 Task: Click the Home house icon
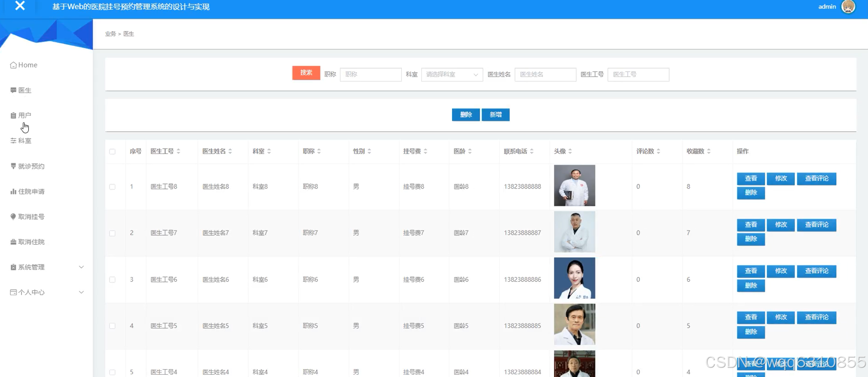tap(13, 65)
